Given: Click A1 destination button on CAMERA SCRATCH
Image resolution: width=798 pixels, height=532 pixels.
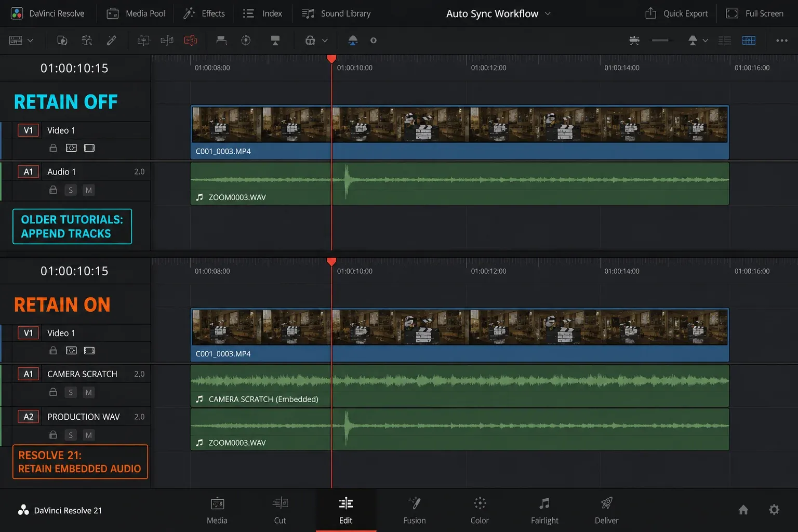Looking at the screenshot, I should (29, 374).
